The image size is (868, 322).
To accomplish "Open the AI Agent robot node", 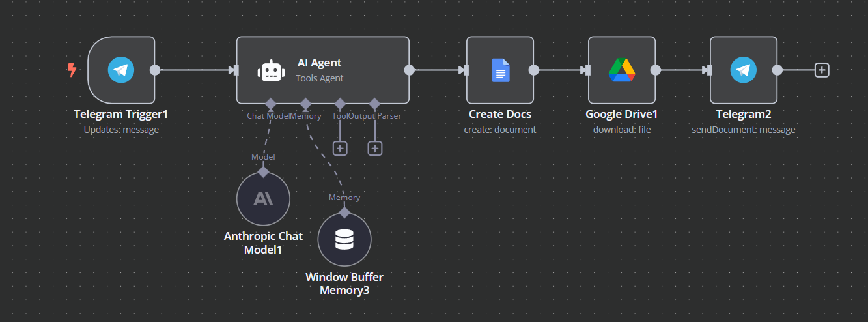I will click(322, 70).
